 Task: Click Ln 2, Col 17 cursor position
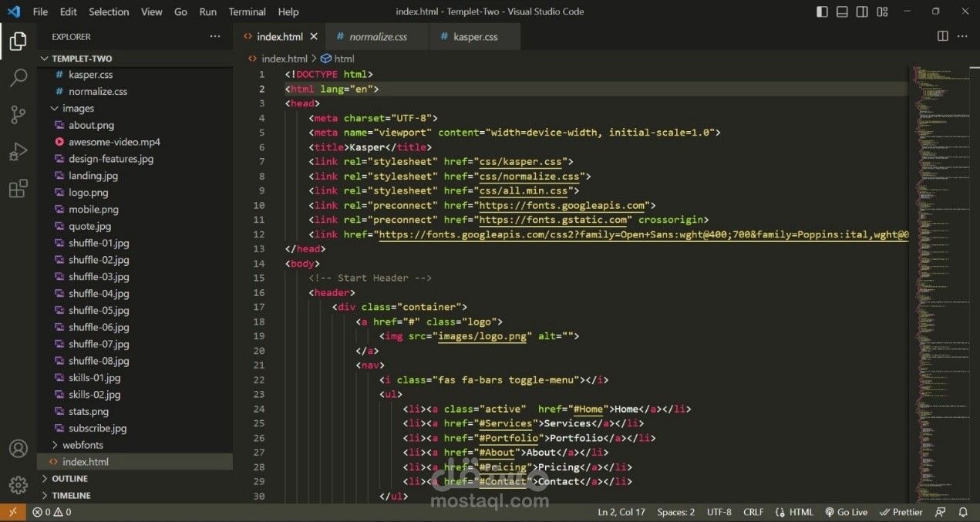click(x=621, y=512)
